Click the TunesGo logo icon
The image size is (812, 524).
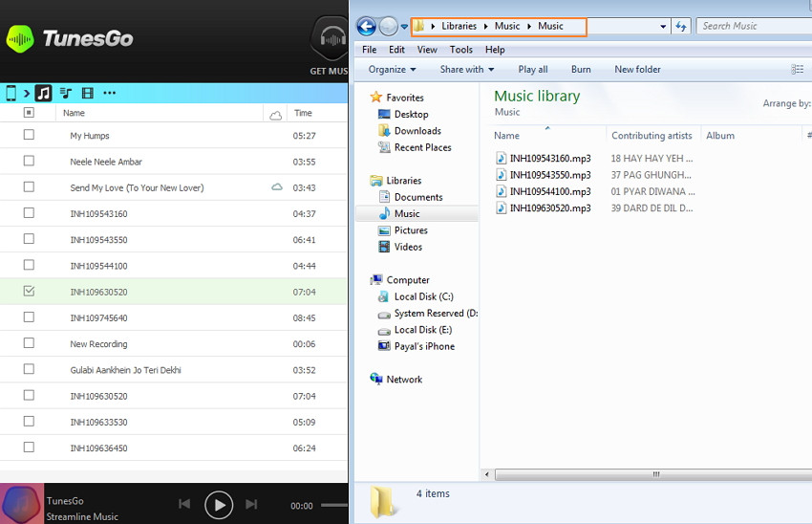click(20, 39)
